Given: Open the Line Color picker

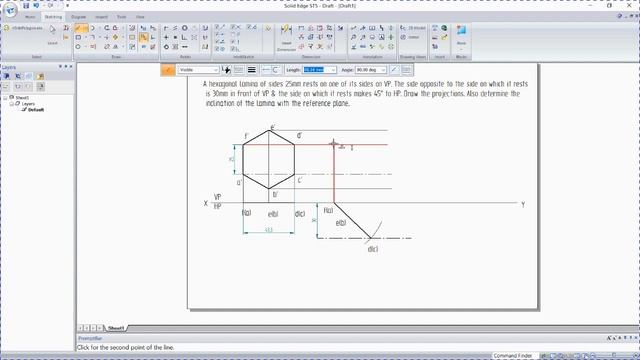Looking at the screenshot, I should 226,70.
